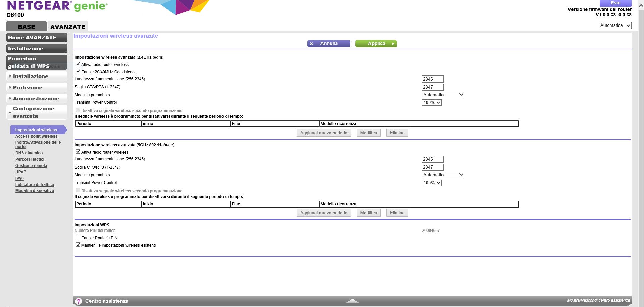
Task: Open the language dropdown set to Automatica
Action: coord(615,25)
